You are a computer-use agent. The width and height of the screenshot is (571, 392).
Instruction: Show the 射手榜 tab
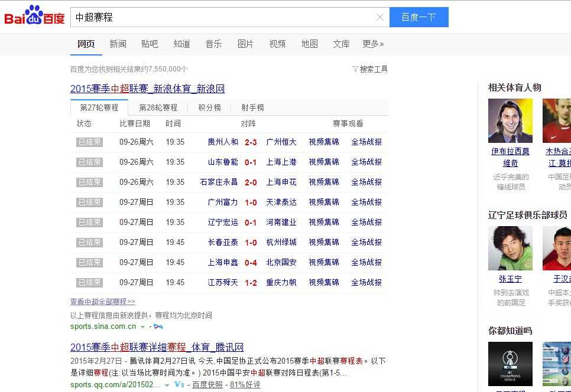click(x=253, y=107)
